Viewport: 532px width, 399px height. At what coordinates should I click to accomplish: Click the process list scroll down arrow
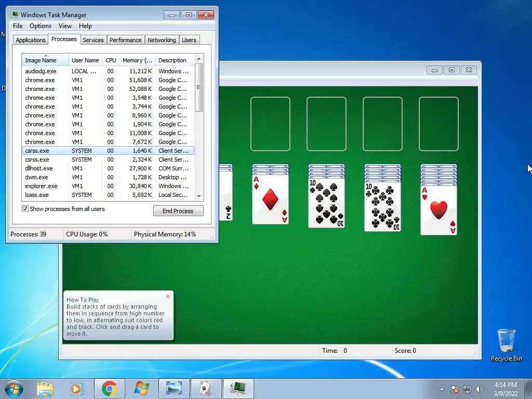point(199,196)
